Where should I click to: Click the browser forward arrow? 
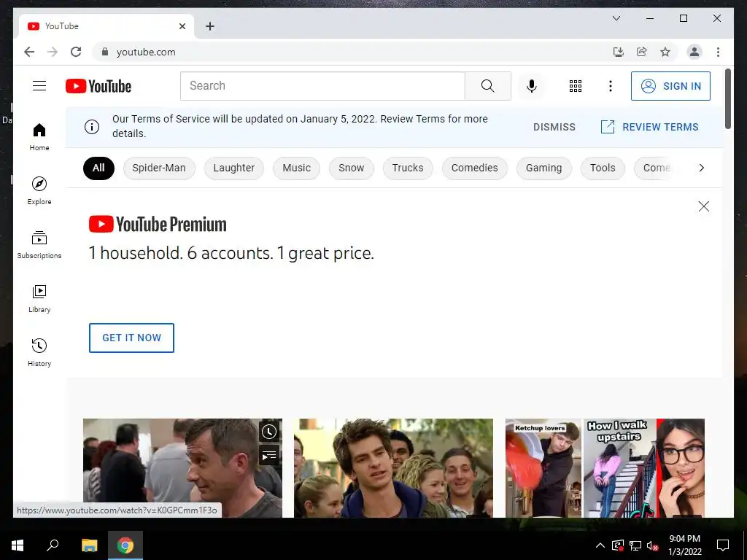coord(53,52)
